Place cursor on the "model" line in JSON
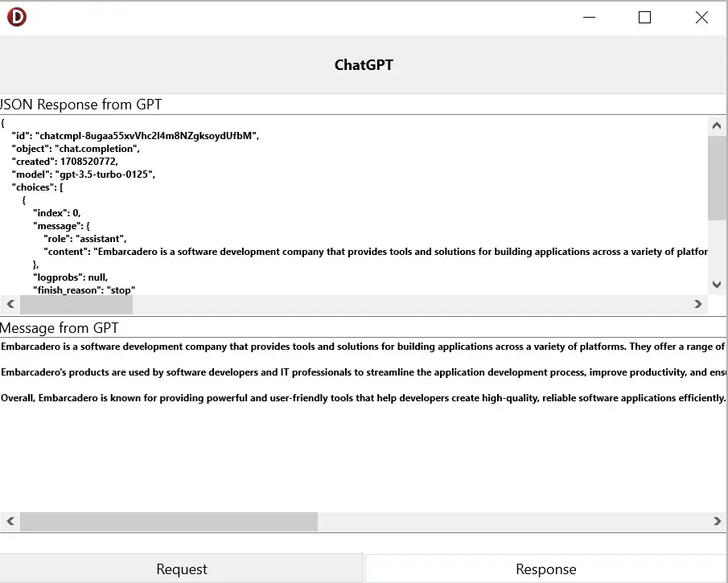The height and width of the screenshot is (583, 728). [83, 174]
